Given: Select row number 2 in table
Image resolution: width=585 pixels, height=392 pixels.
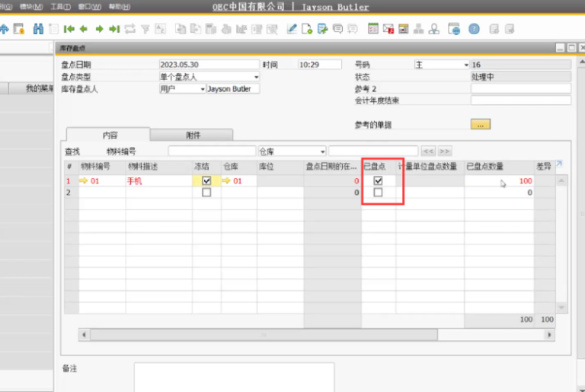Looking at the screenshot, I should [x=71, y=193].
